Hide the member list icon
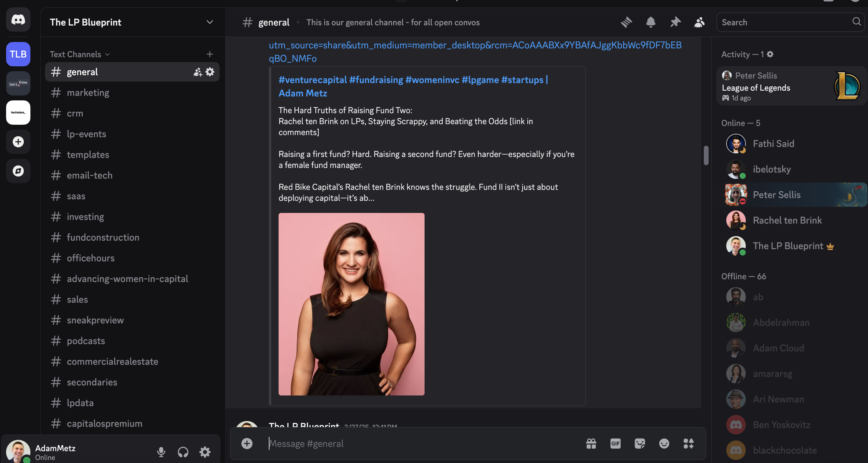This screenshot has width=868, height=463. coord(700,22)
